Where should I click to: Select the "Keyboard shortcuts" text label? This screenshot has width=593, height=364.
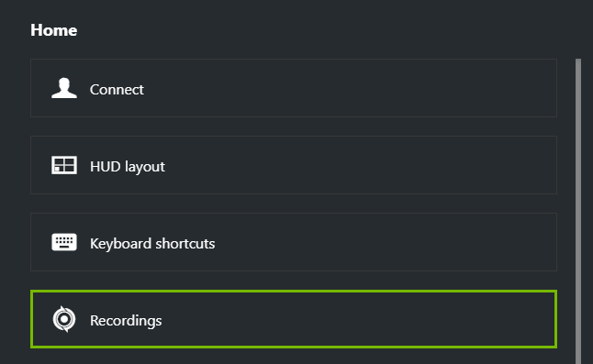(152, 244)
